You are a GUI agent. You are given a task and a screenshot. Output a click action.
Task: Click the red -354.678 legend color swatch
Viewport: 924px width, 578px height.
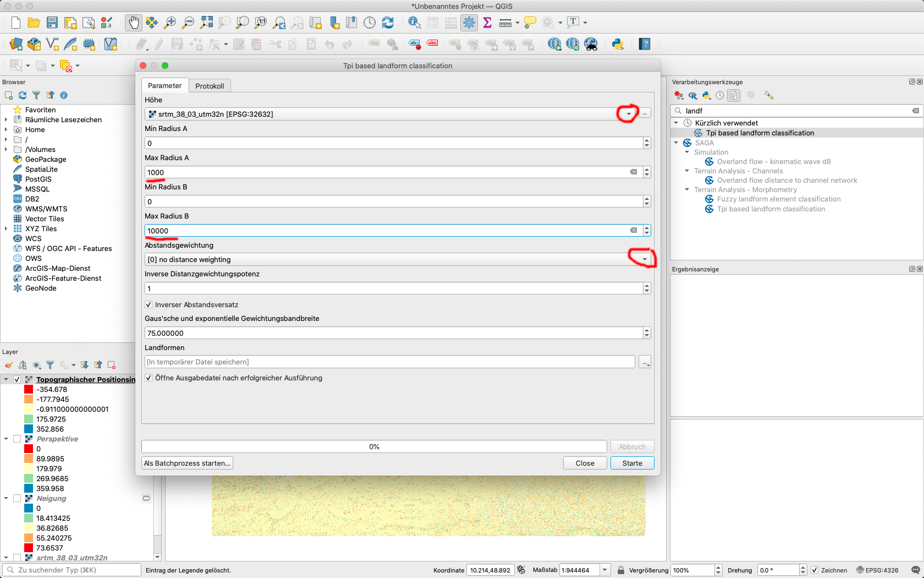click(29, 389)
